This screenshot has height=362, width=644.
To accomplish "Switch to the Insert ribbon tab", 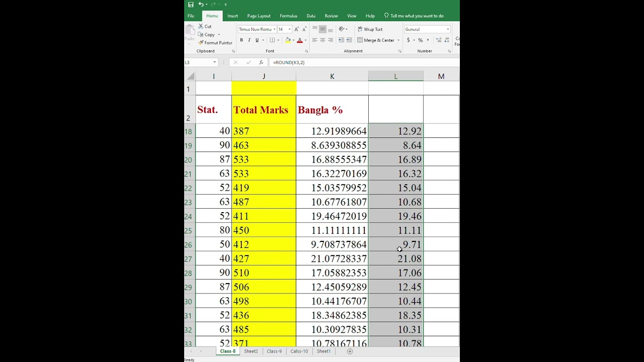I will click(232, 16).
